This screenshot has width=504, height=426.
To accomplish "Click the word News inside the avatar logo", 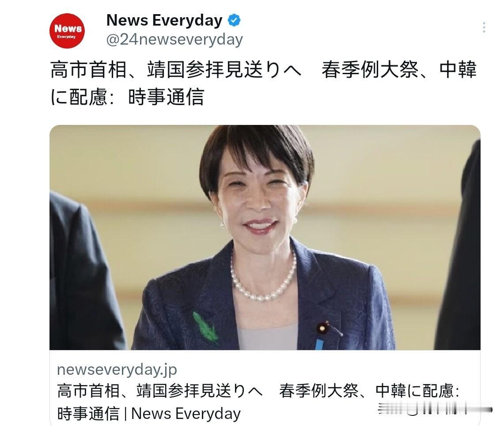I will pyautogui.click(x=68, y=29).
